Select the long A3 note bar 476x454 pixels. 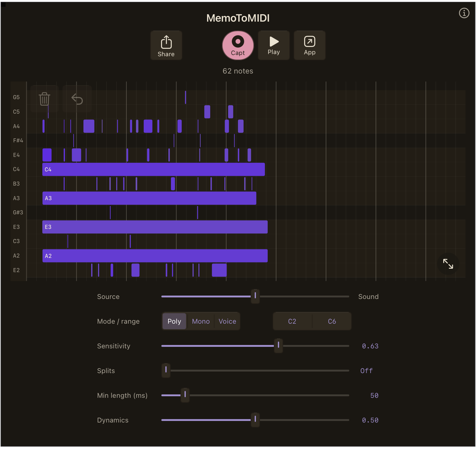point(149,198)
